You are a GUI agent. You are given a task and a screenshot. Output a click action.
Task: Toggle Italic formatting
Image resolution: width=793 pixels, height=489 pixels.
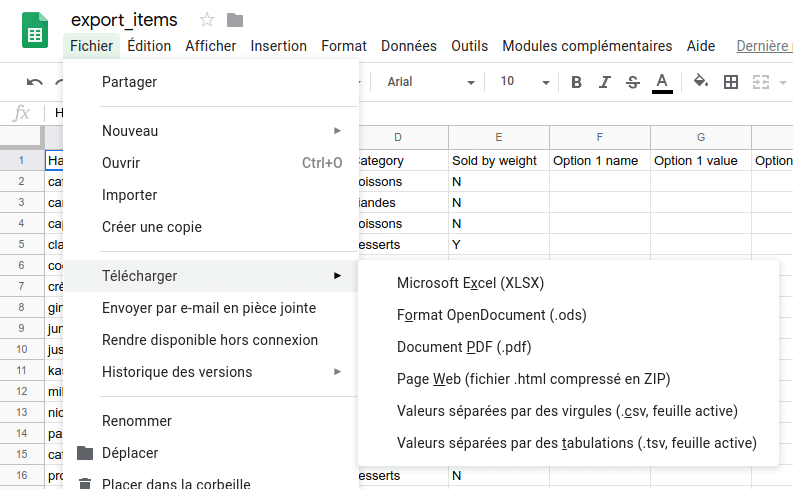click(604, 82)
